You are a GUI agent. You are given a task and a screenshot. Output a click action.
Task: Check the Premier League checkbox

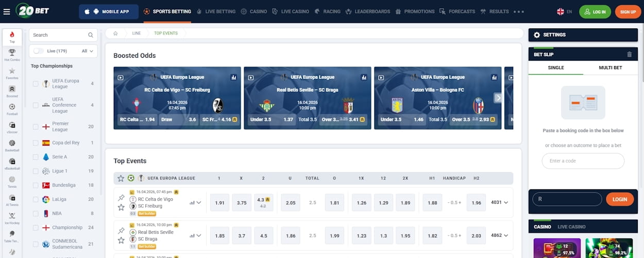(x=36, y=126)
